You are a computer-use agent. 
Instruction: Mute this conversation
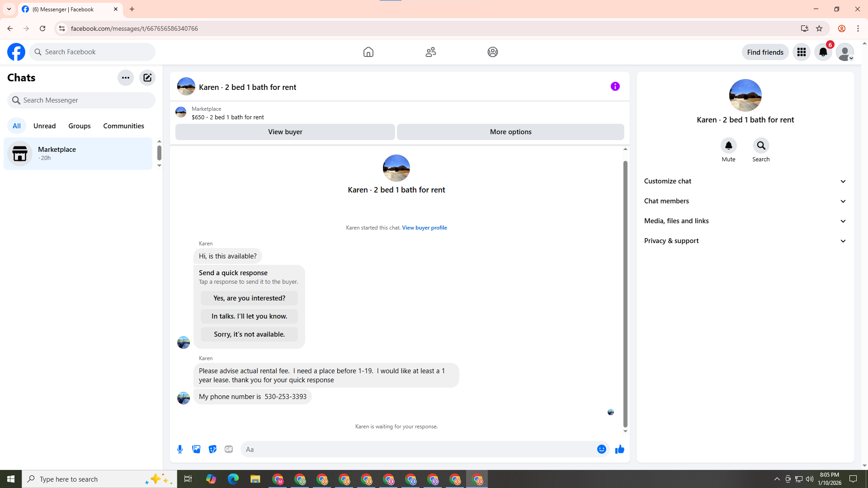pos(728,146)
